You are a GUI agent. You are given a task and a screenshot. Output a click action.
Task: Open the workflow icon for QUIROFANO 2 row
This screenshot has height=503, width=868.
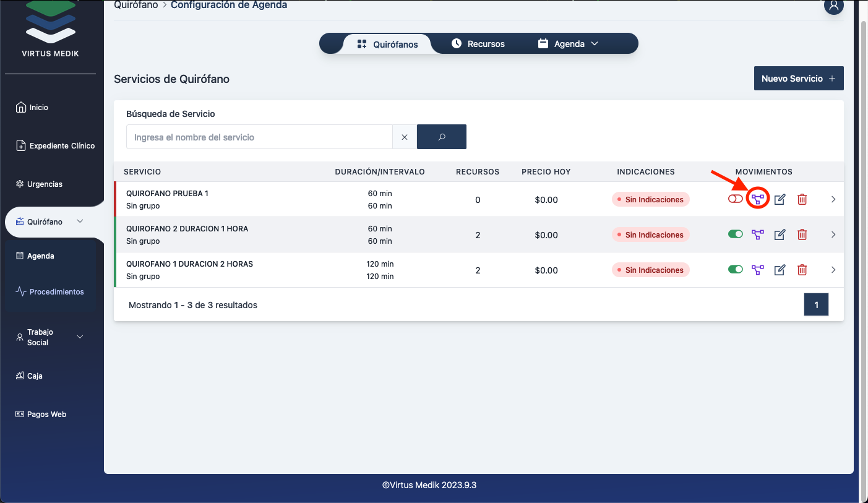click(758, 234)
